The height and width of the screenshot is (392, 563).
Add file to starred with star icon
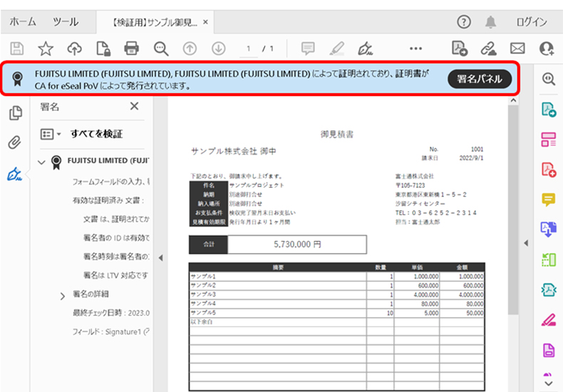coord(46,48)
